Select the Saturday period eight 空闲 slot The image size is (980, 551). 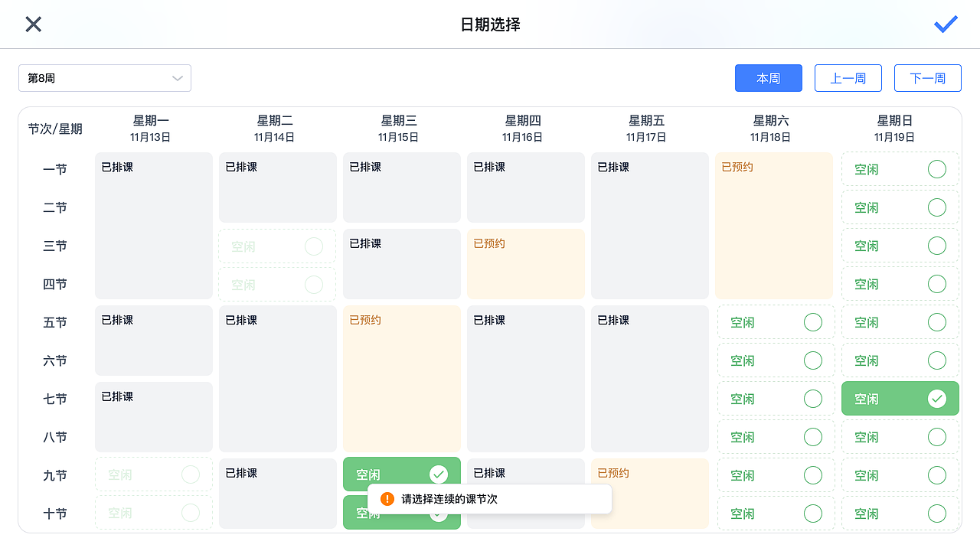pos(776,436)
